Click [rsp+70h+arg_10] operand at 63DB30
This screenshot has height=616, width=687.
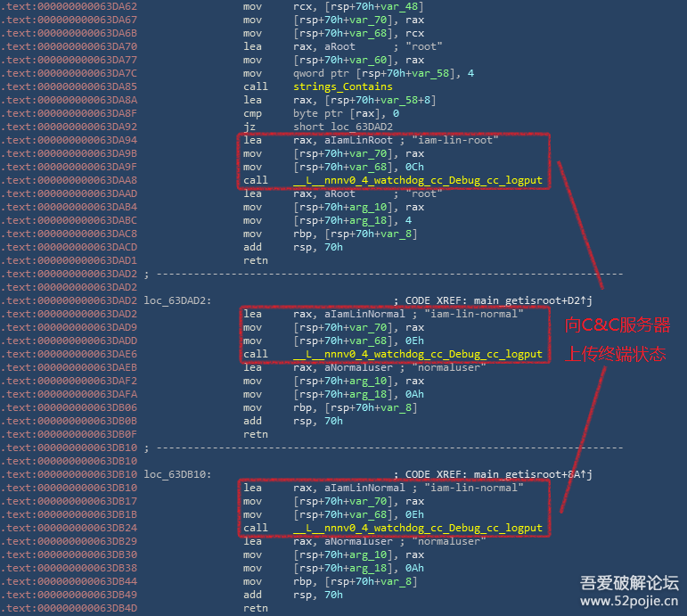pos(343,554)
